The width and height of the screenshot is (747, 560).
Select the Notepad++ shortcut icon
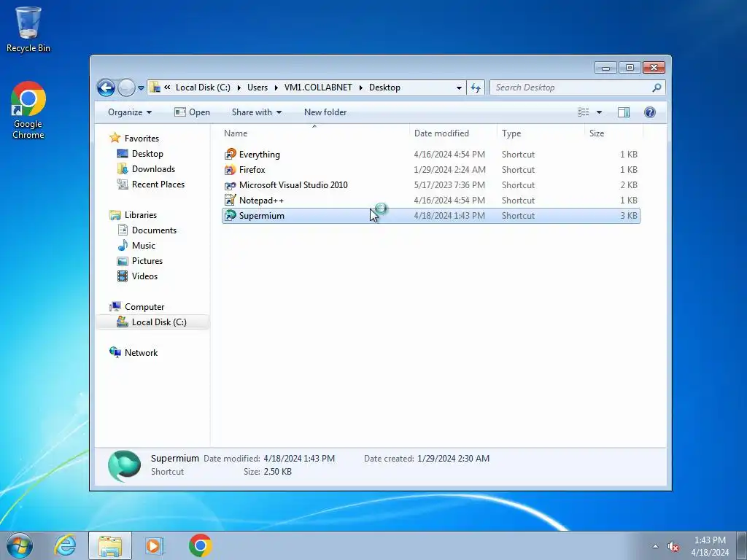(230, 201)
